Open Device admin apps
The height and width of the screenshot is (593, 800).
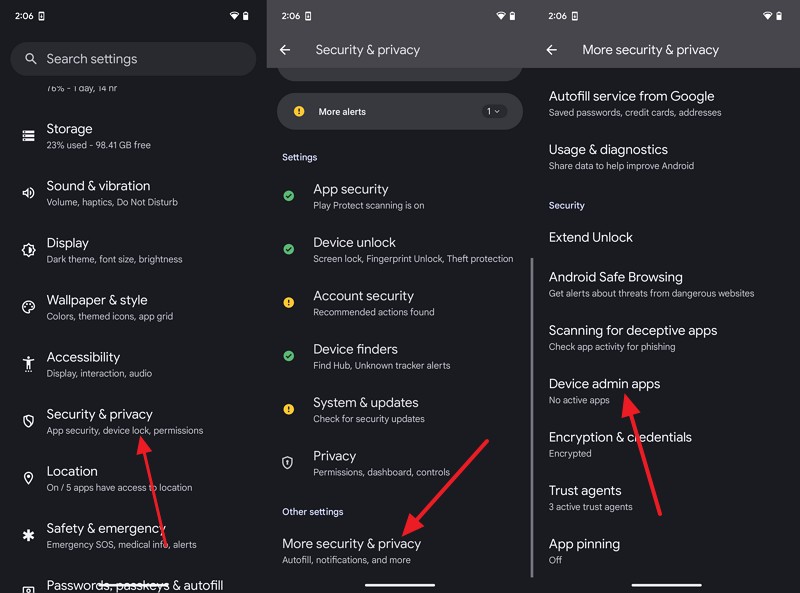pyautogui.click(x=666, y=391)
